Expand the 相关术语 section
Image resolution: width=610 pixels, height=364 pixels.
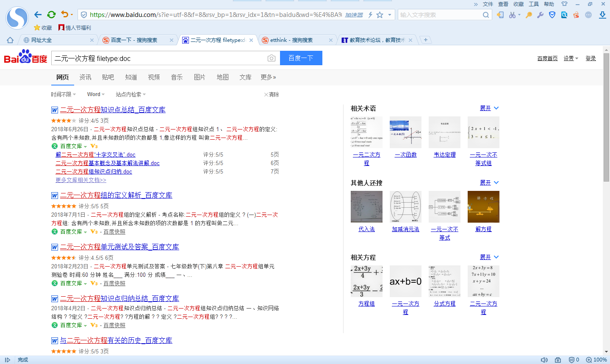(x=489, y=108)
